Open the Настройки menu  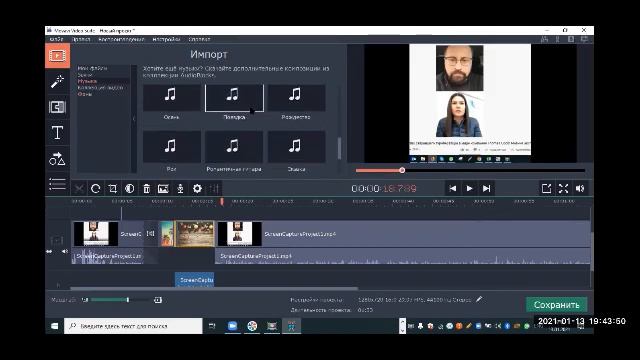[x=166, y=39]
